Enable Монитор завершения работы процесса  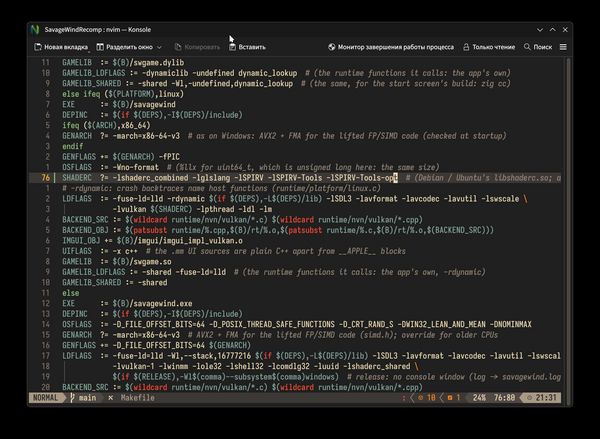coord(391,47)
